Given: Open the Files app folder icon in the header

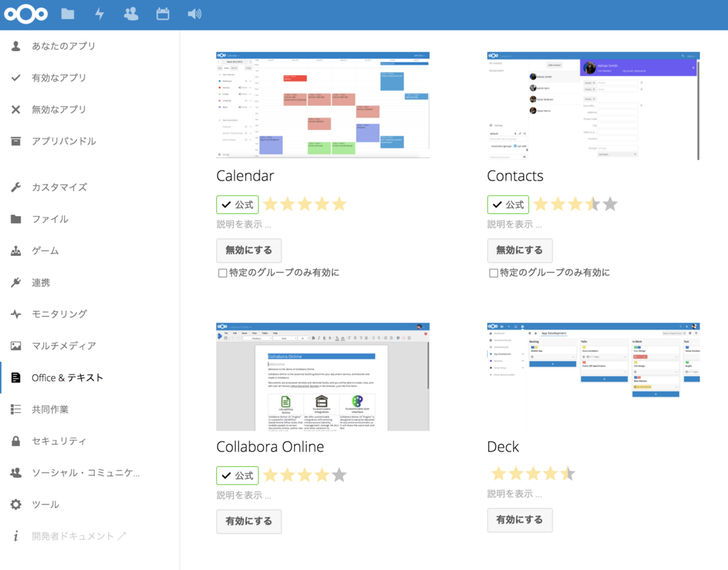Looking at the screenshot, I should click(68, 14).
